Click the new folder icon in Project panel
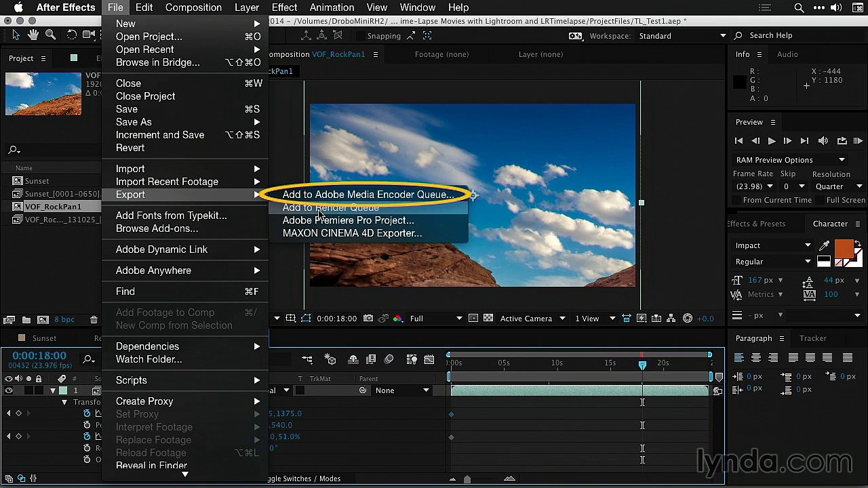 [26, 319]
